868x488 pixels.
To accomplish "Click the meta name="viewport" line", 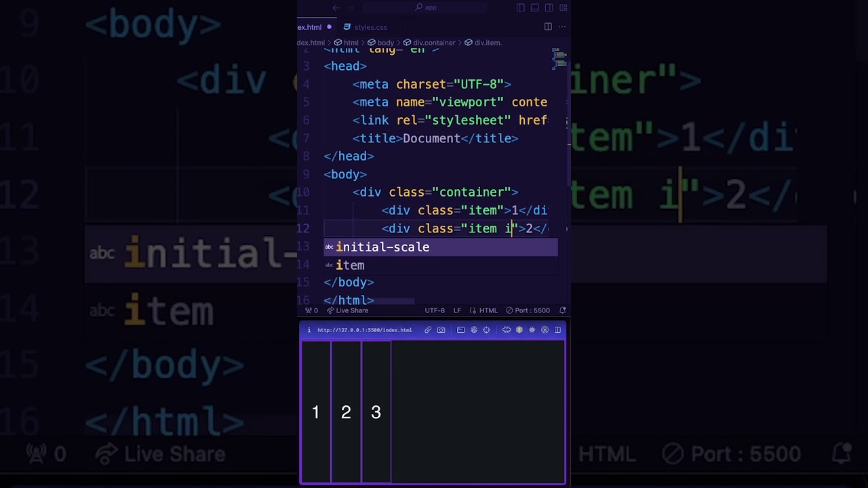I will [x=450, y=102].
